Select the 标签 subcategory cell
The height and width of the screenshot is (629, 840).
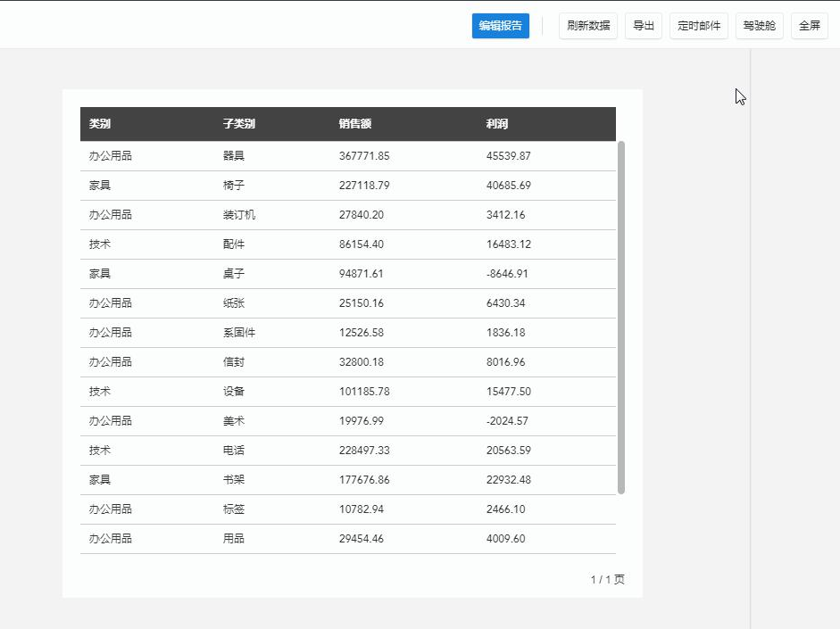click(233, 509)
